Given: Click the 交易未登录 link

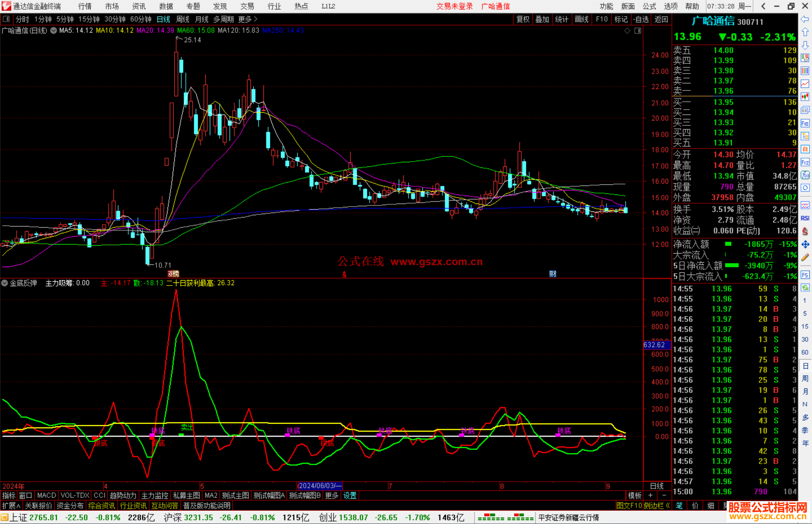Looking at the screenshot, I should [x=454, y=6].
